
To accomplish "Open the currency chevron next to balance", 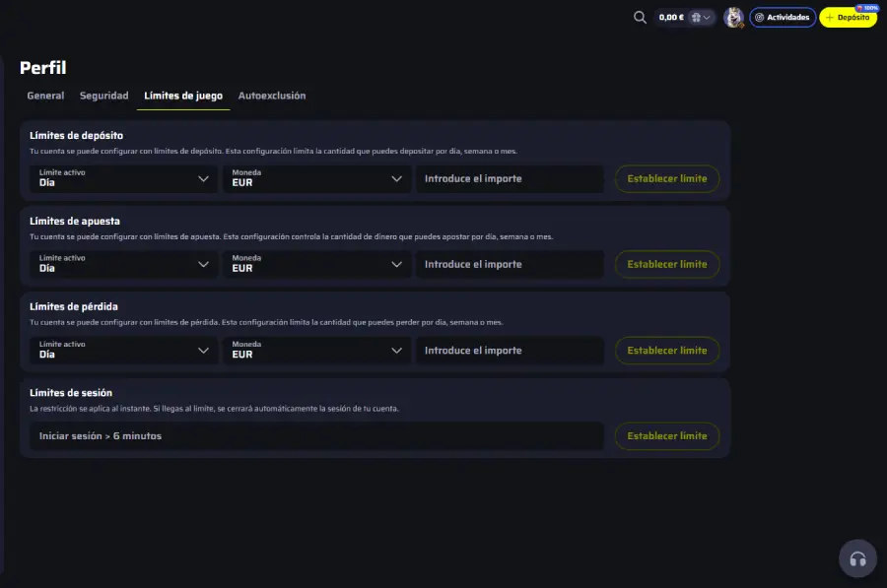I will [x=707, y=18].
